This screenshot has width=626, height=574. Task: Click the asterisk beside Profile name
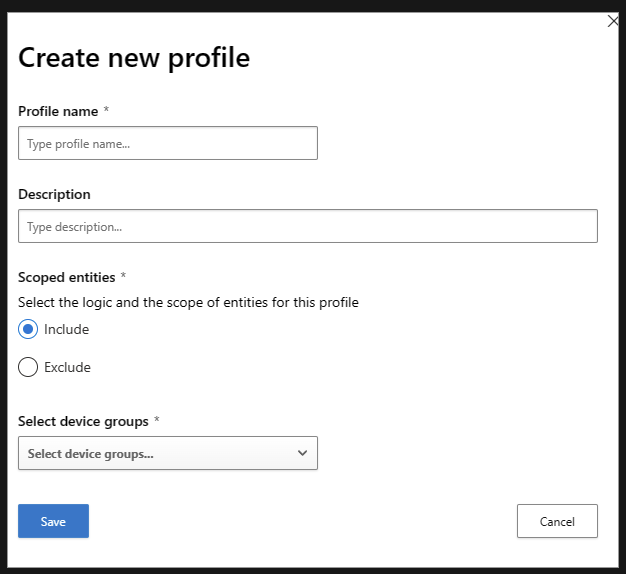point(106,111)
